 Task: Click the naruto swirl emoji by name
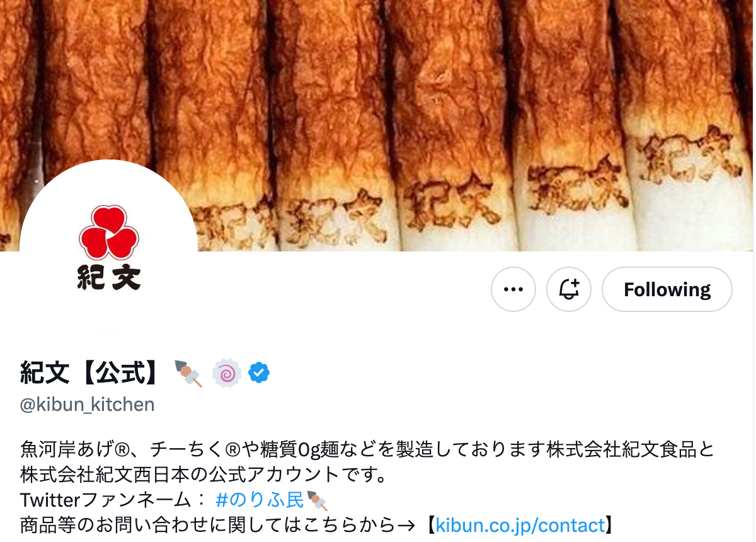[x=227, y=372]
